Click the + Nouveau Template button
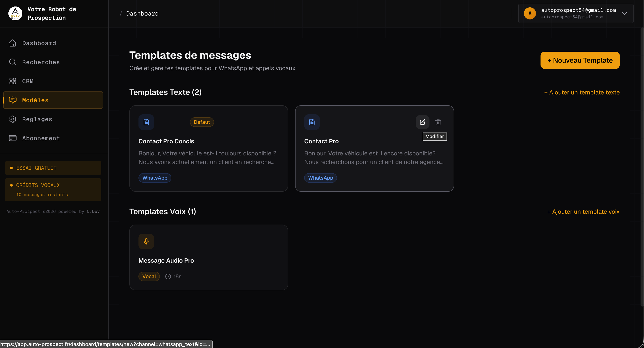The width and height of the screenshot is (644, 348). 580,60
